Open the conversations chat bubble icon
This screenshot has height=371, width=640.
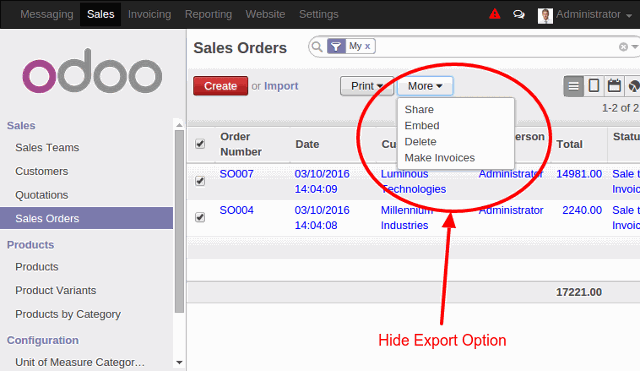[519, 15]
